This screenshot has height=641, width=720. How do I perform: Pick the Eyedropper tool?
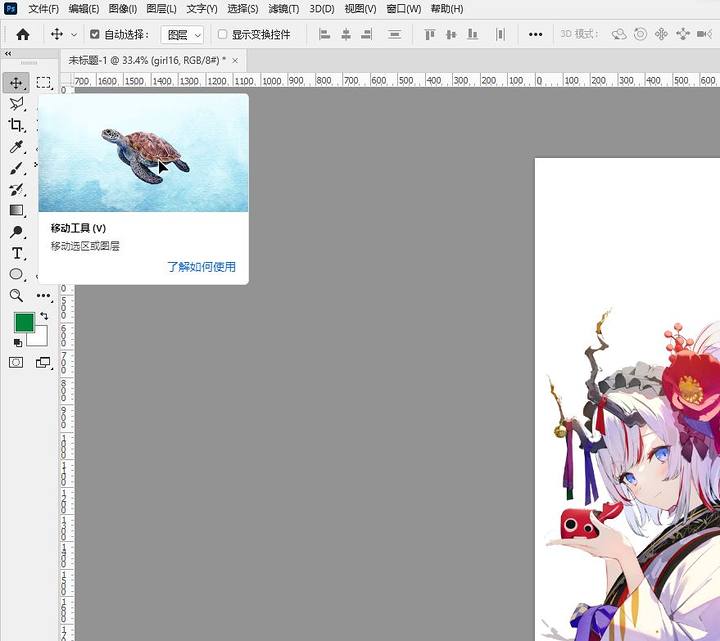coord(16,146)
